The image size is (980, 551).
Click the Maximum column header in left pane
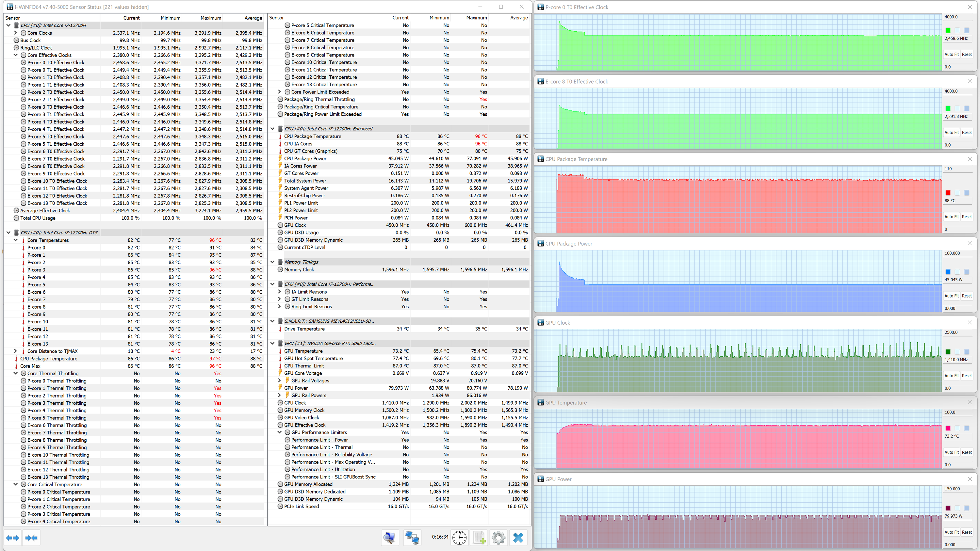[210, 18]
